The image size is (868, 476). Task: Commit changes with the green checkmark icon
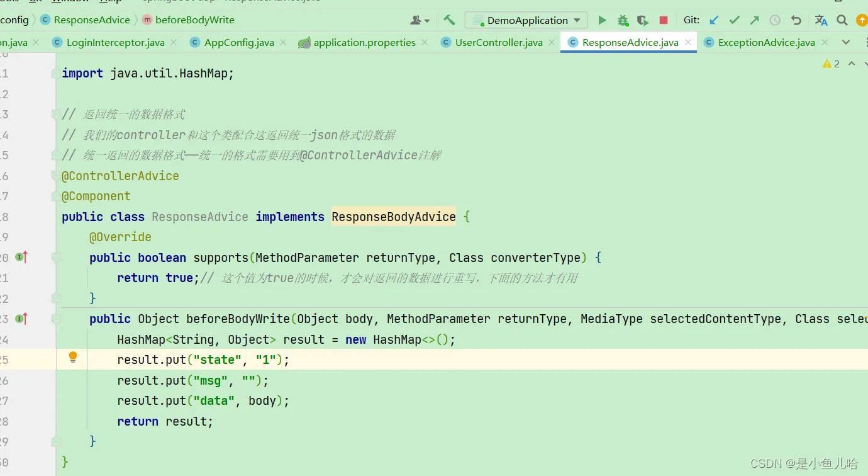tap(734, 20)
